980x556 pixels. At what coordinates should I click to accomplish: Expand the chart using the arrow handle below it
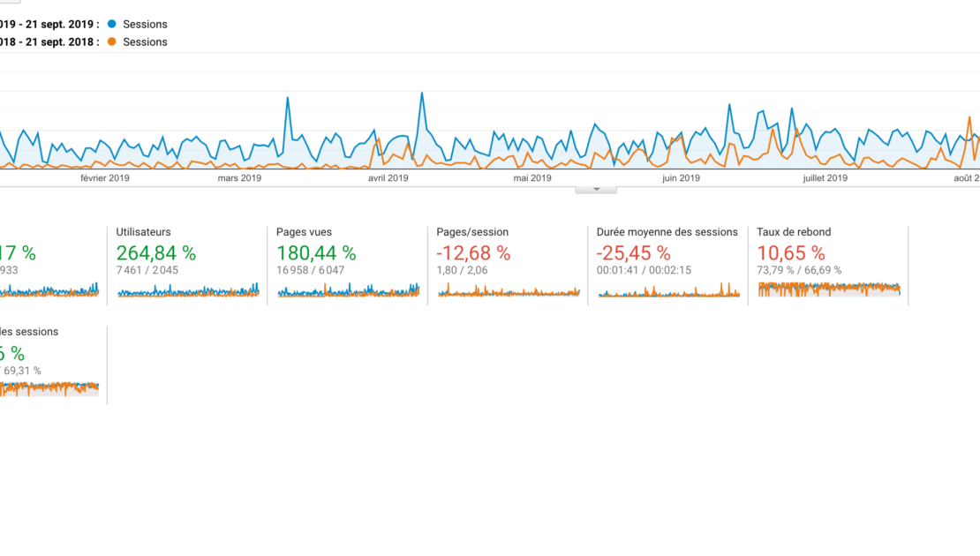point(596,188)
